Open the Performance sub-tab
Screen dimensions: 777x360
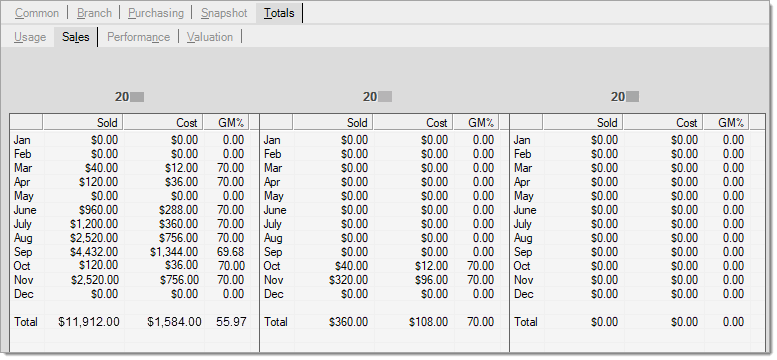pos(138,37)
